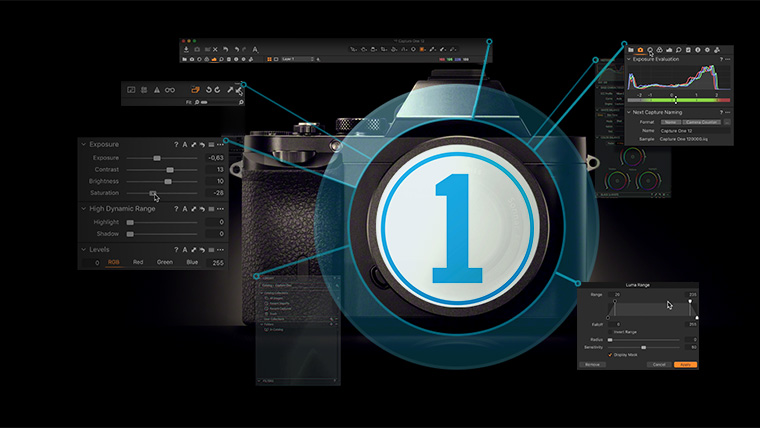Select the Green channel tab in Levels
The height and width of the screenshot is (428, 760).
(x=165, y=262)
